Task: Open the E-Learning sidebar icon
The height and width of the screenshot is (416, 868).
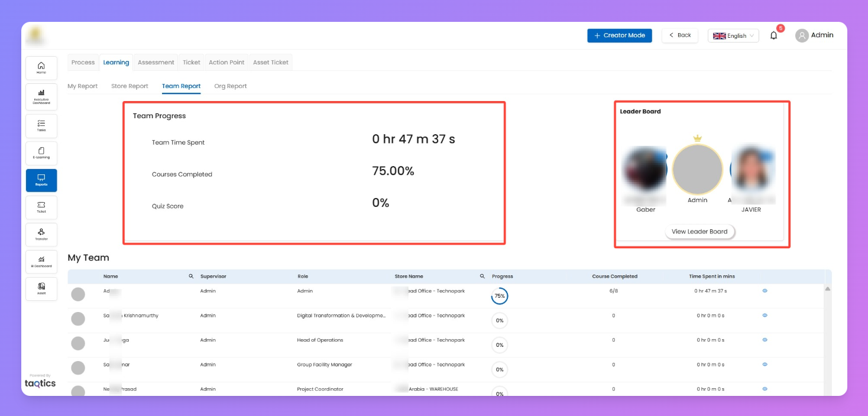Action: click(41, 153)
